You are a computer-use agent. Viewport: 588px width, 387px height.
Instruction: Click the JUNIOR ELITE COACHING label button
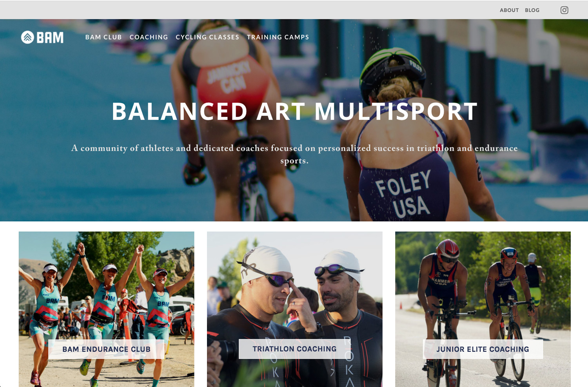(483, 349)
